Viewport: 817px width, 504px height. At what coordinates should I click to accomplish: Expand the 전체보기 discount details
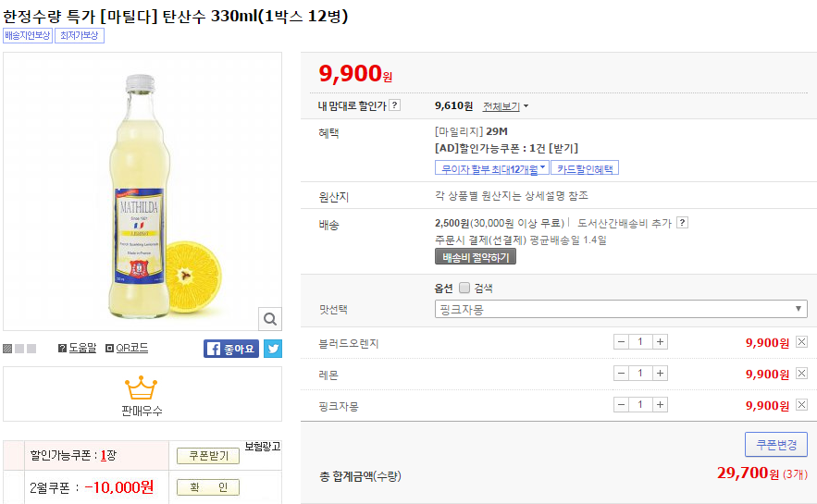tap(505, 106)
